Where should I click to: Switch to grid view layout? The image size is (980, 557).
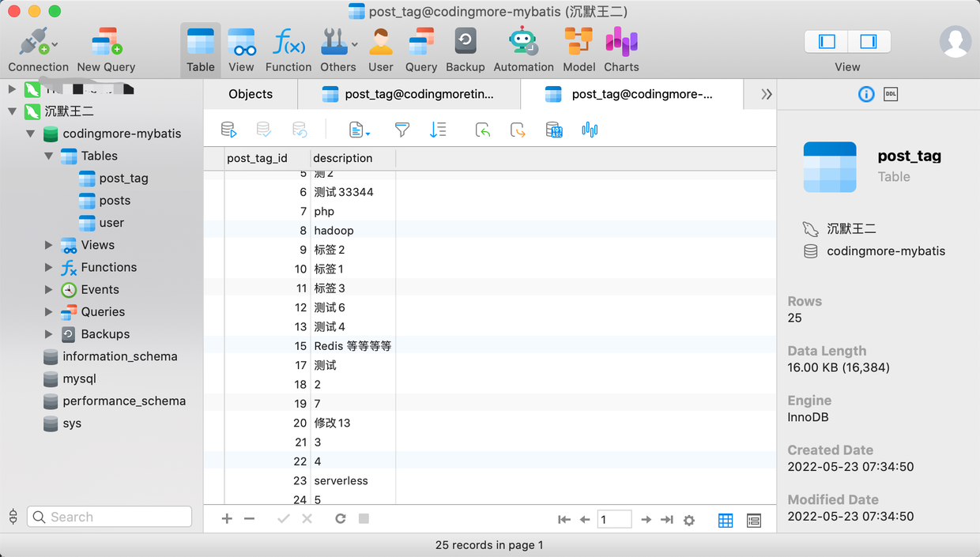pyautogui.click(x=726, y=520)
